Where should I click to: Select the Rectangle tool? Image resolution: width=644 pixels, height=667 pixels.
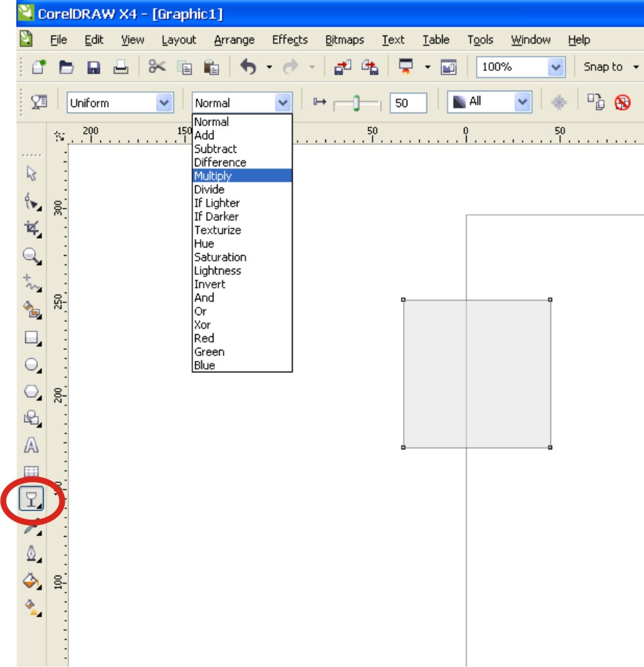32,338
